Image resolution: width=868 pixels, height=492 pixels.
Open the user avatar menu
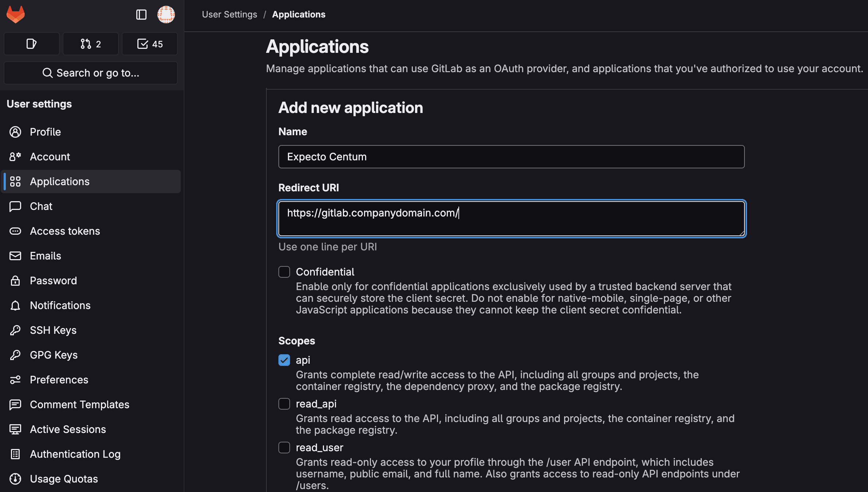(x=166, y=15)
